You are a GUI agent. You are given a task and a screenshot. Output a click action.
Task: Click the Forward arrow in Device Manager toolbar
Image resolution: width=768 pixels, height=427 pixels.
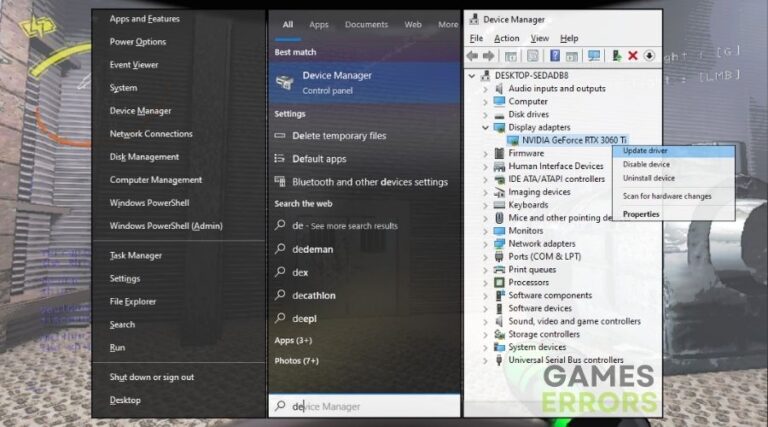pos(488,56)
